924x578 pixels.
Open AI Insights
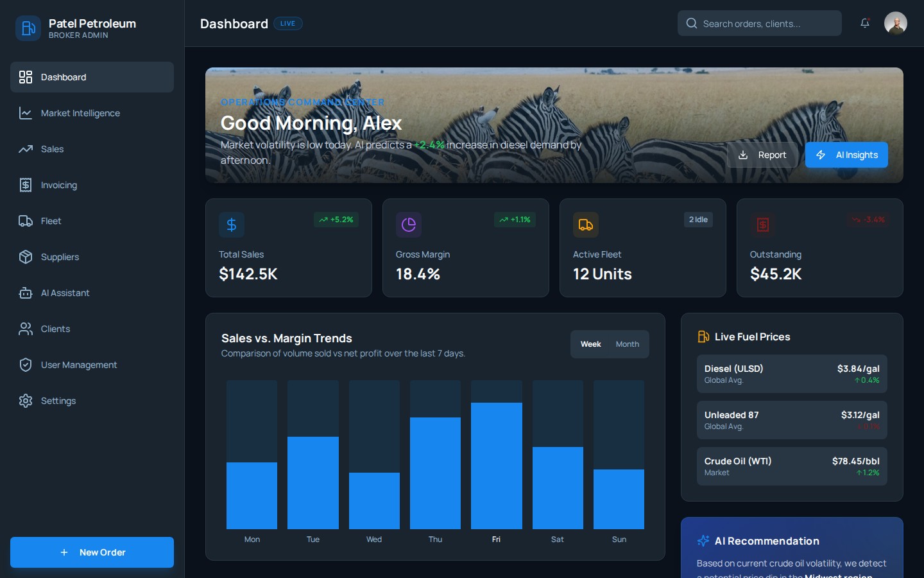coord(846,155)
